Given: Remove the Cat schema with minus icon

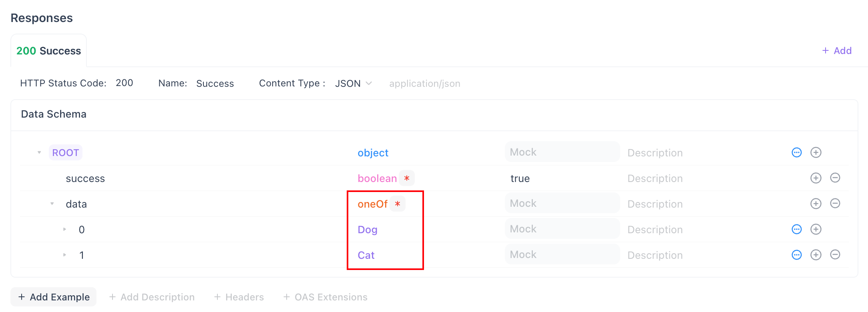Looking at the screenshot, I should coord(836,255).
